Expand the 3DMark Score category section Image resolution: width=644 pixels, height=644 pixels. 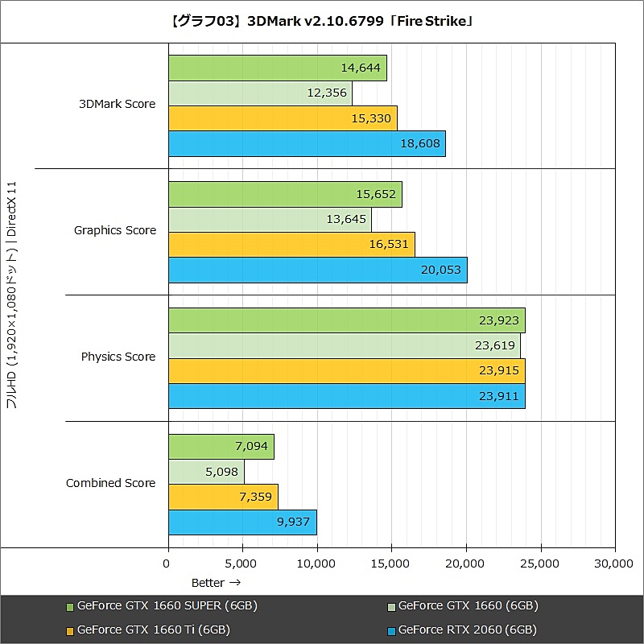coord(118,104)
